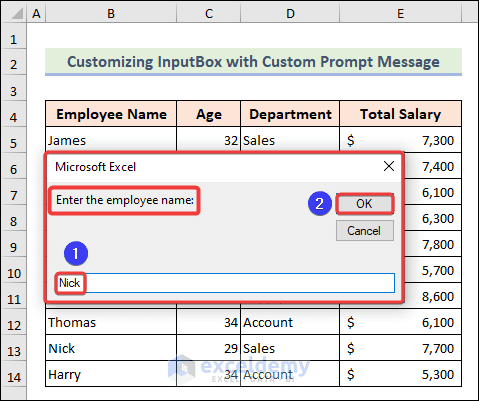Select Thomas's age cell '34'

pos(209,322)
